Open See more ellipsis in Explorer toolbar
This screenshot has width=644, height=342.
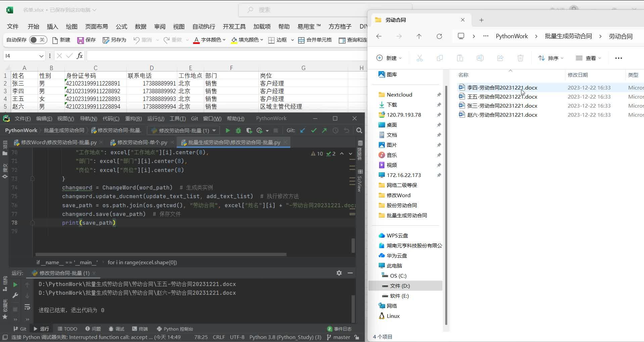[618, 58]
